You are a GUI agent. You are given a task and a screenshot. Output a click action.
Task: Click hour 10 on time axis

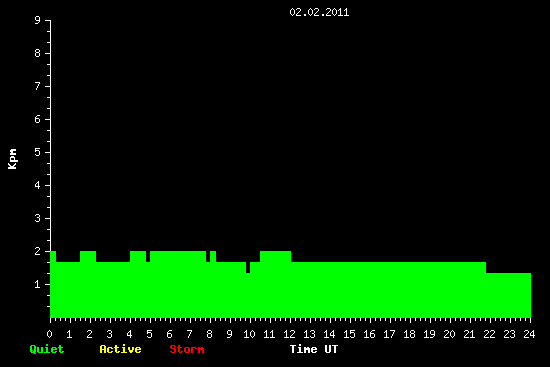pyautogui.click(x=249, y=334)
